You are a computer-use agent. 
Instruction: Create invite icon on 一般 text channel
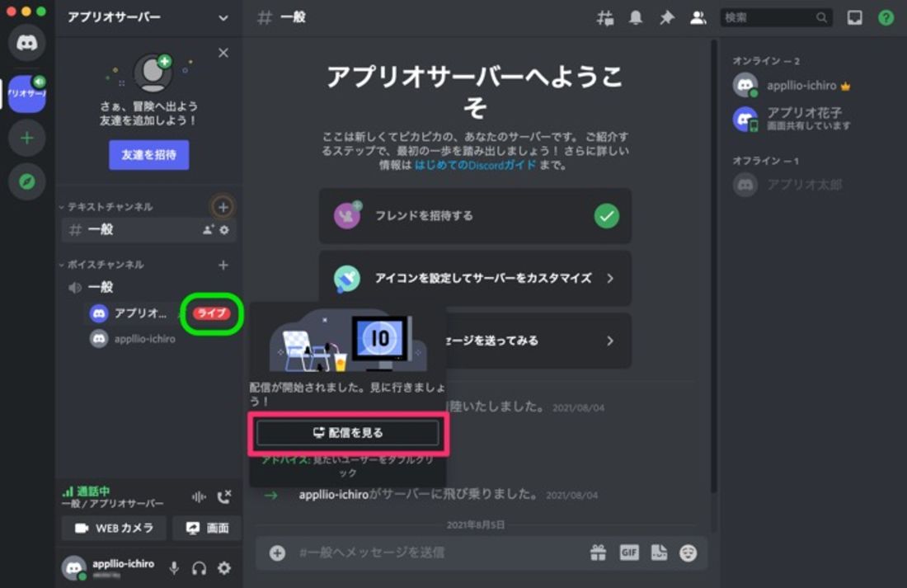(209, 230)
